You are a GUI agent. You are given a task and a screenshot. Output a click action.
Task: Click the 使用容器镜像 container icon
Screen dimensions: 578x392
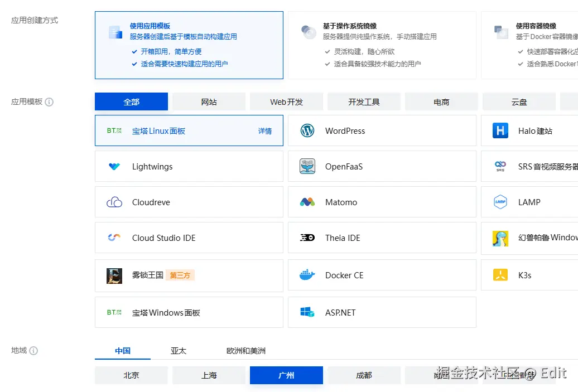tap(502, 32)
